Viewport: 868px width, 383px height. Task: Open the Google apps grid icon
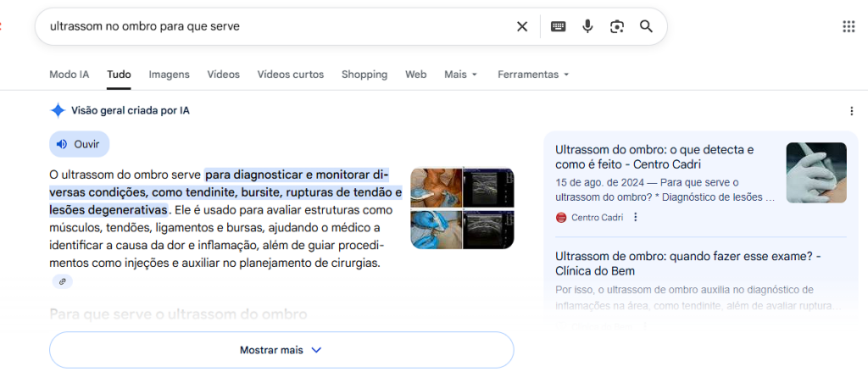[x=849, y=26]
